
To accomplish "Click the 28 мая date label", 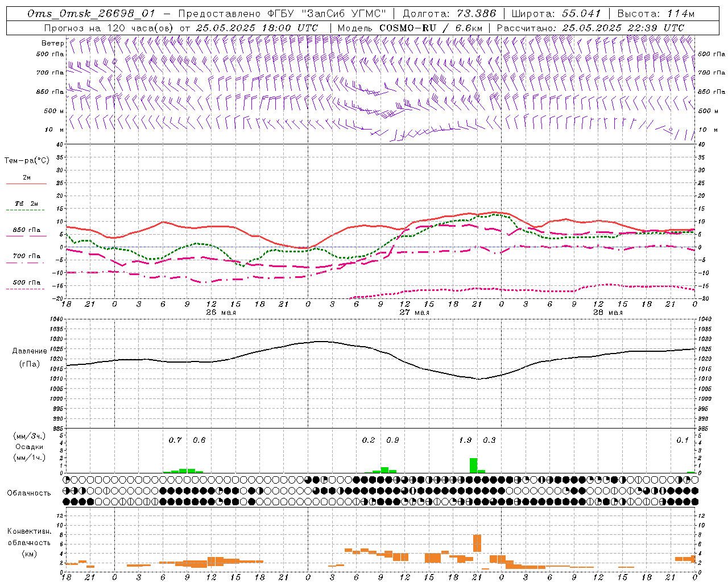I will 608,313.
